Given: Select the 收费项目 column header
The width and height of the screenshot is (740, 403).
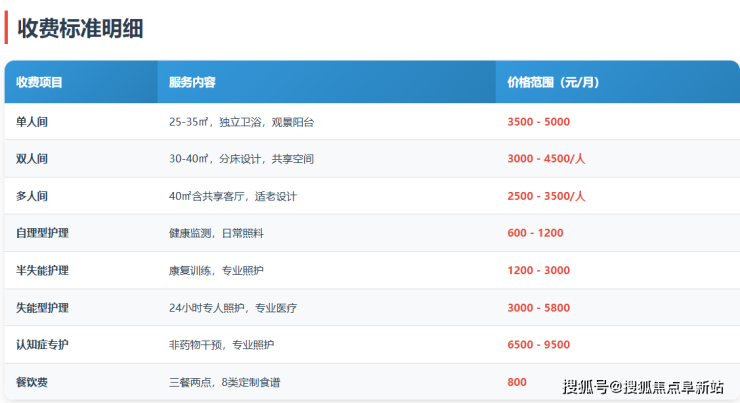Looking at the screenshot, I should point(40,82).
